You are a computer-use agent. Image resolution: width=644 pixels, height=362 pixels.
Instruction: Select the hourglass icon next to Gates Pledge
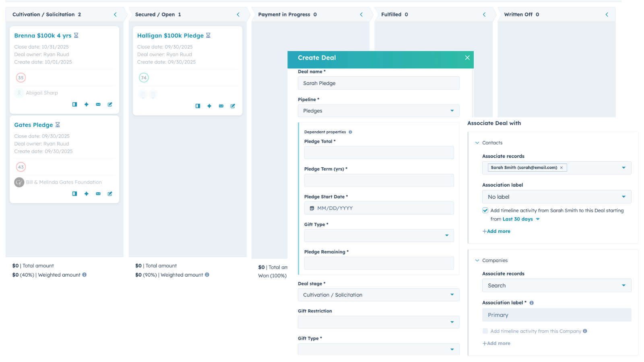(58, 125)
